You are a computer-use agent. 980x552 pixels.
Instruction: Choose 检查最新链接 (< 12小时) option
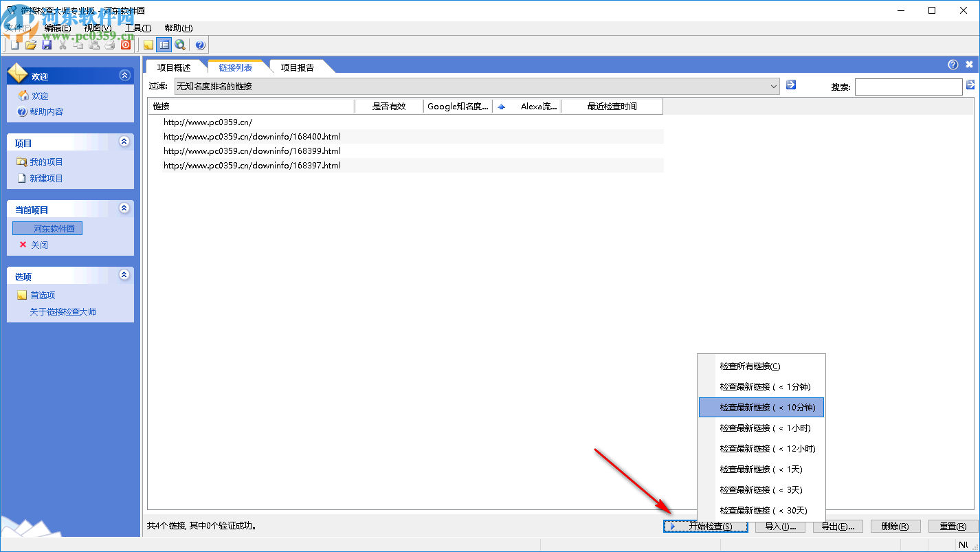click(761, 449)
